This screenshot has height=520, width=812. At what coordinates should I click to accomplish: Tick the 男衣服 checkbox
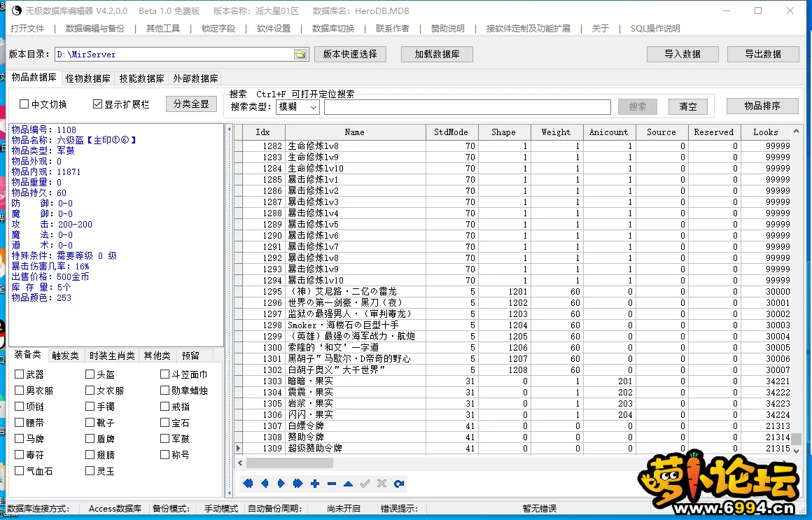19,390
